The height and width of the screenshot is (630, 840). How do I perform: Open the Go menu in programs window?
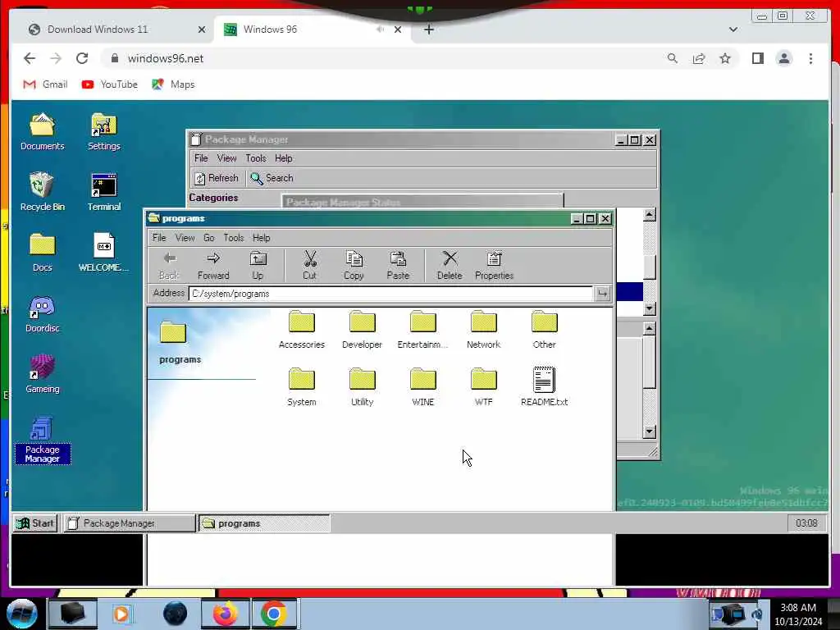pos(209,238)
